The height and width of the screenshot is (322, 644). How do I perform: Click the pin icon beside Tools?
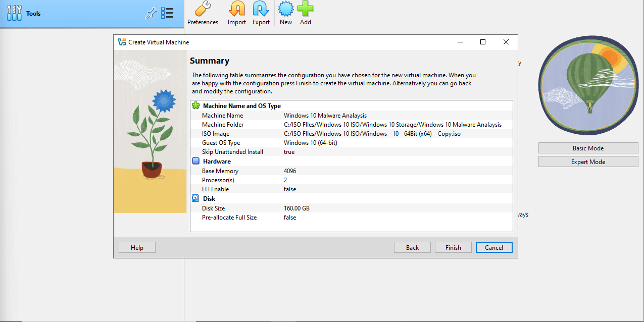pyautogui.click(x=151, y=14)
